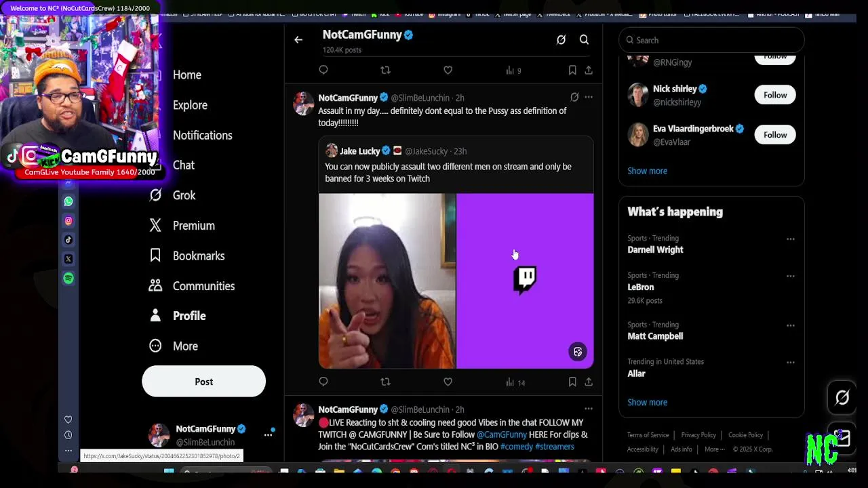The width and height of the screenshot is (868, 488).
Task: Open the three-dot menu on Assault post
Action: pos(589,98)
